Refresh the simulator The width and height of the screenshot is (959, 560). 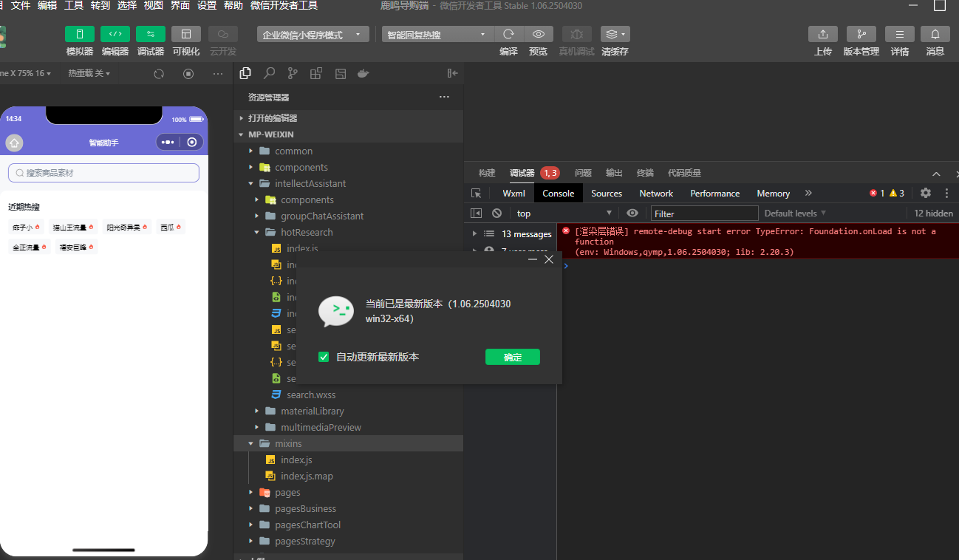pyautogui.click(x=159, y=74)
